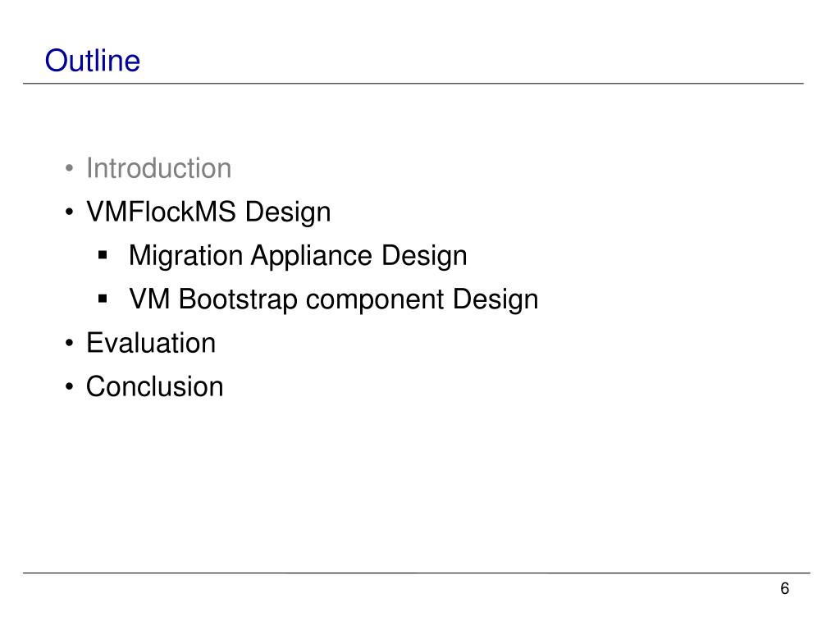Image resolution: width=840 pixels, height=630 pixels.
Task: Click the bullet dot before Evaluation
Action: tap(69, 344)
